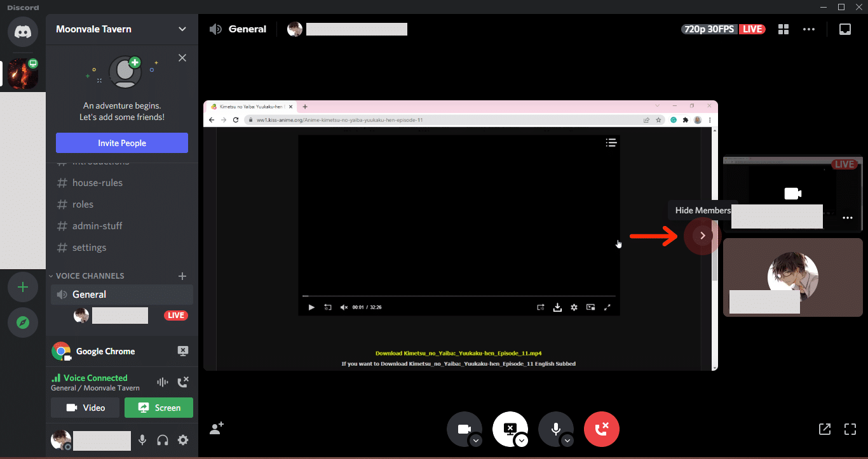Open Chrome extensions puzzle icon

(686, 119)
